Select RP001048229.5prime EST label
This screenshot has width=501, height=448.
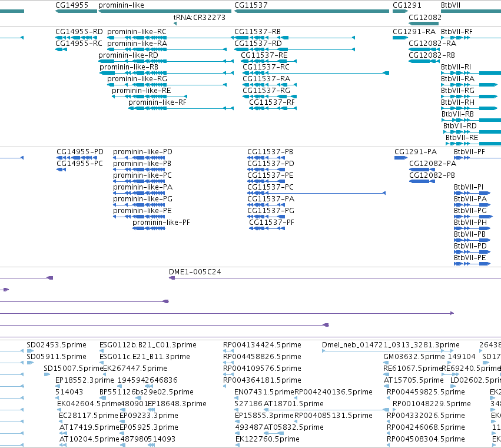tap(432, 404)
